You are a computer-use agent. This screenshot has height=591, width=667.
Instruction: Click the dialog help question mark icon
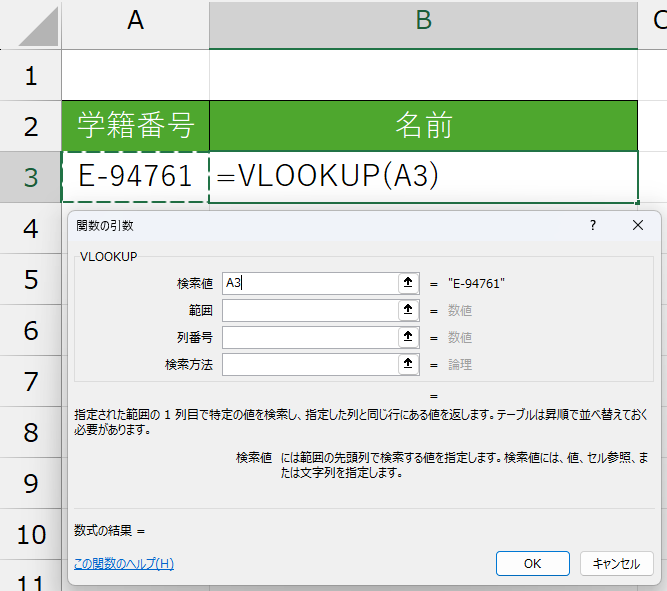click(593, 226)
